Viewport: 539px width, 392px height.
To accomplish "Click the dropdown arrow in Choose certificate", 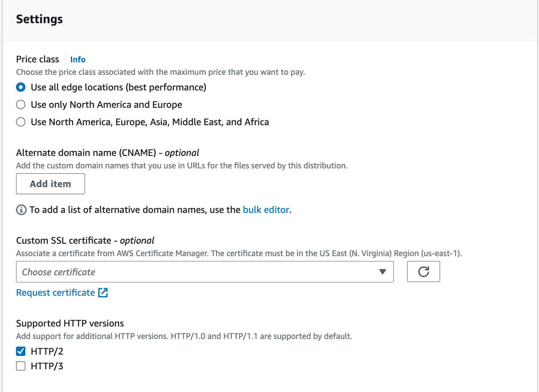I will point(382,272).
